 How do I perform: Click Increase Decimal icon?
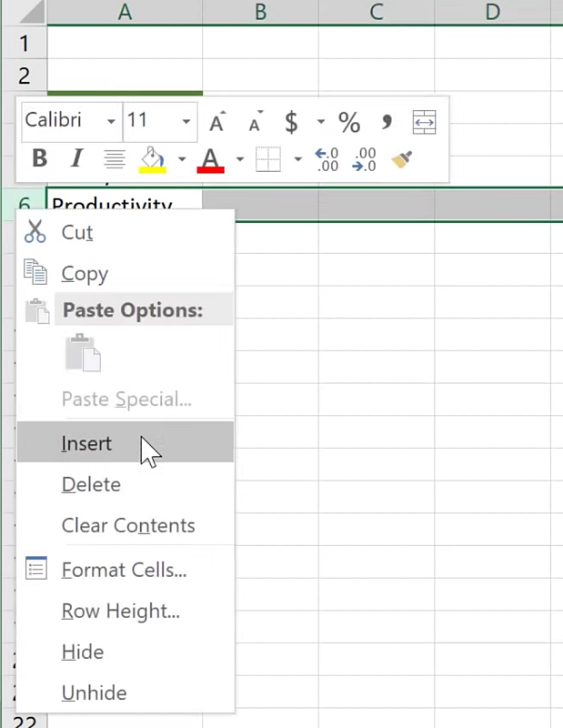(327, 161)
